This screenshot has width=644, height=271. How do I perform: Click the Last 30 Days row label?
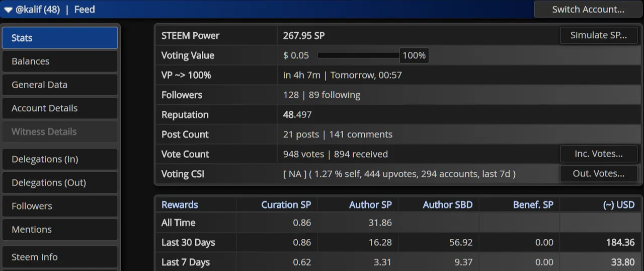tap(188, 243)
